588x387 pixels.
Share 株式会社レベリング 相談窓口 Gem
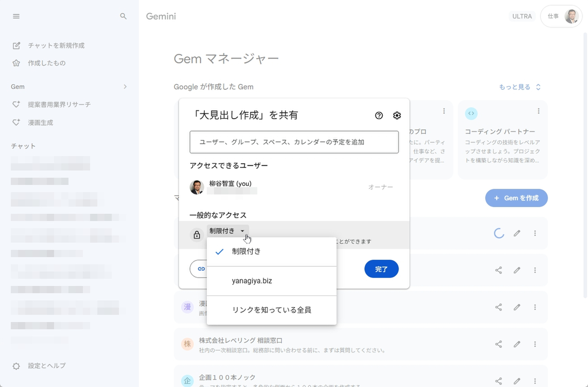[498, 344]
